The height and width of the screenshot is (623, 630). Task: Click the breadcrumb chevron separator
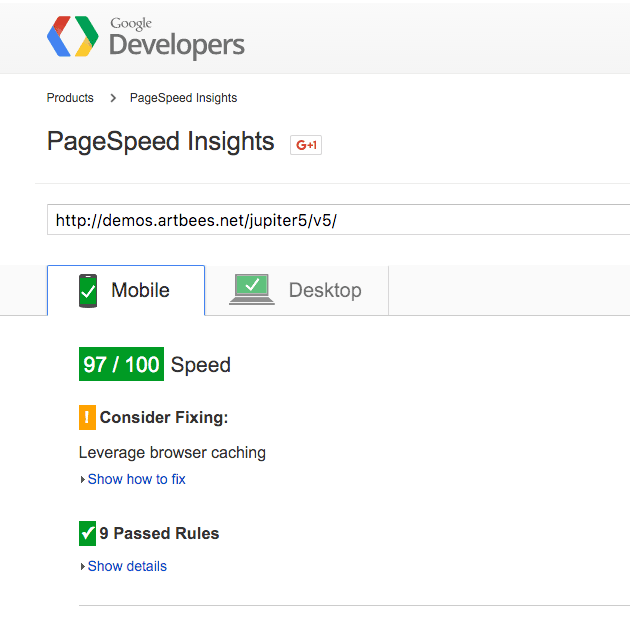click(x=113, y=98)
